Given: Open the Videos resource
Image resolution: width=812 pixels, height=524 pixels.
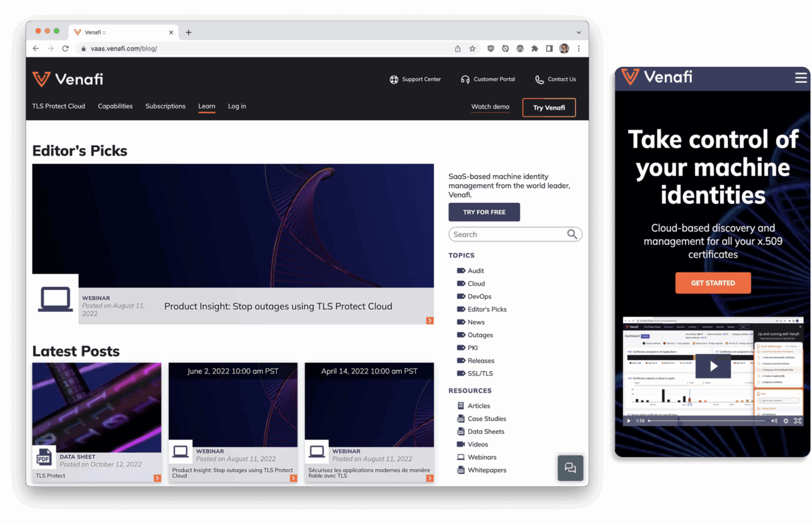Looking at the screenshot, I should click(x=472, y=444).
